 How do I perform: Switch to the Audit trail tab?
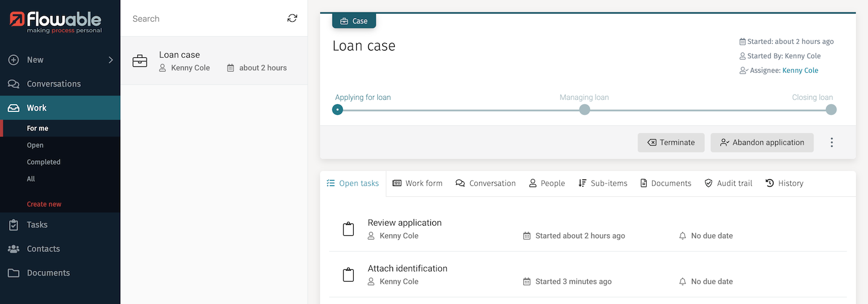[728, 183]
